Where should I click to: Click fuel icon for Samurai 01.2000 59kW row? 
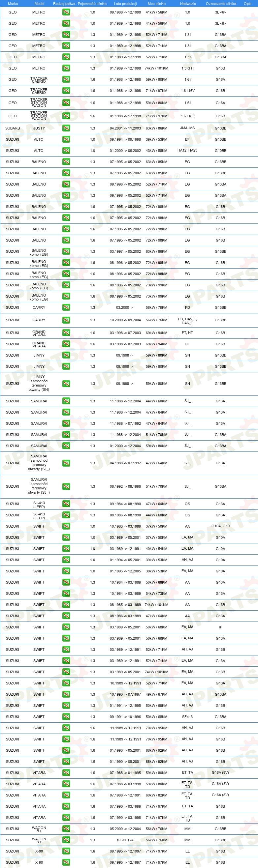[x=66, y=446]
